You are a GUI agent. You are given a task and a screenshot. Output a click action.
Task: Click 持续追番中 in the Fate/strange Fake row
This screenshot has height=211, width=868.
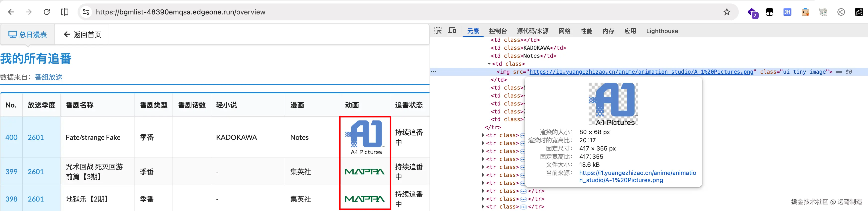click(409, 137)
